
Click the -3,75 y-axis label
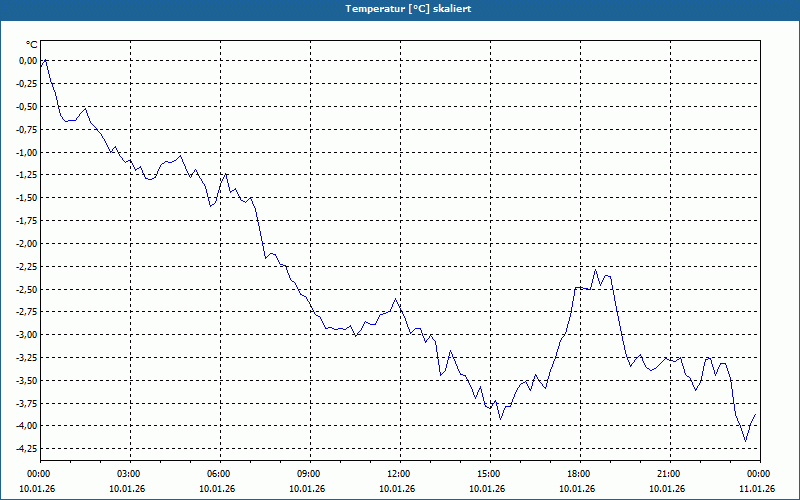click(x=27, y=404)
